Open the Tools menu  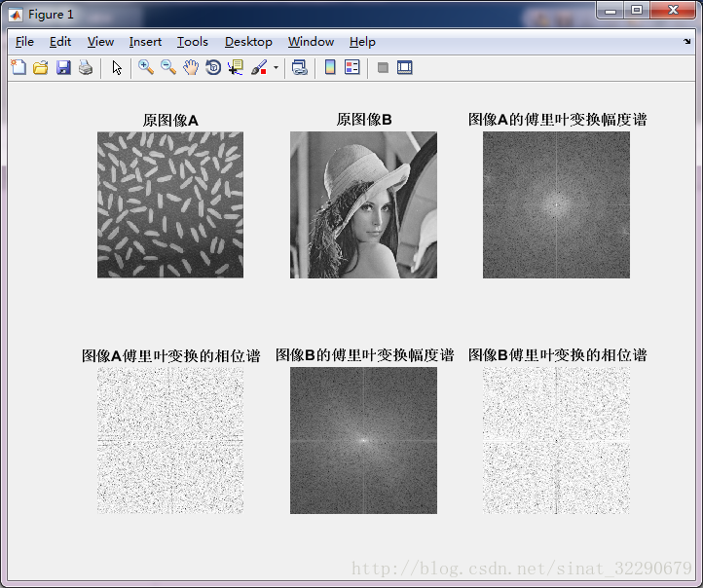click(193, 42)
